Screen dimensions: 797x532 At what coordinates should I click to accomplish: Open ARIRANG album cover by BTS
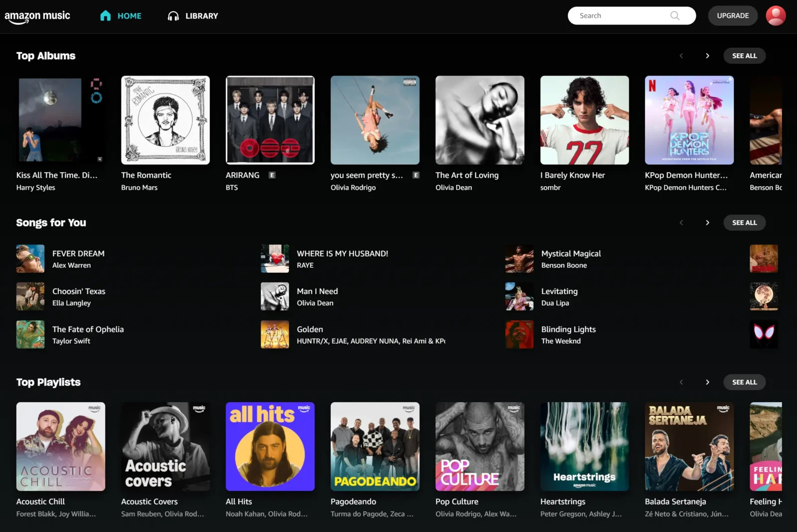(270, 120)
